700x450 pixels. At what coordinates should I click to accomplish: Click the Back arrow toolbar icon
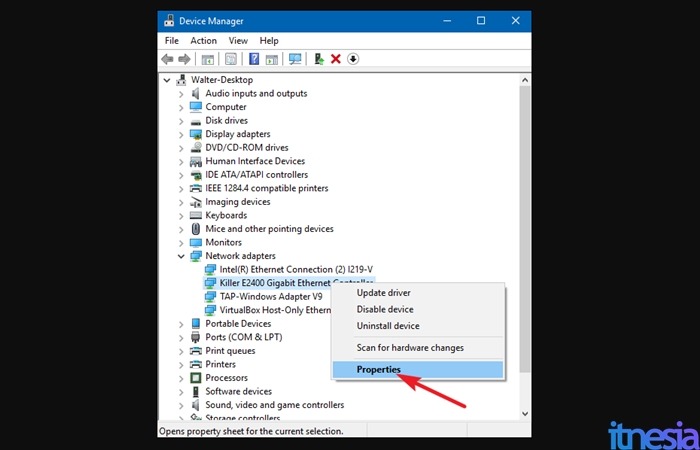(167, 59)
